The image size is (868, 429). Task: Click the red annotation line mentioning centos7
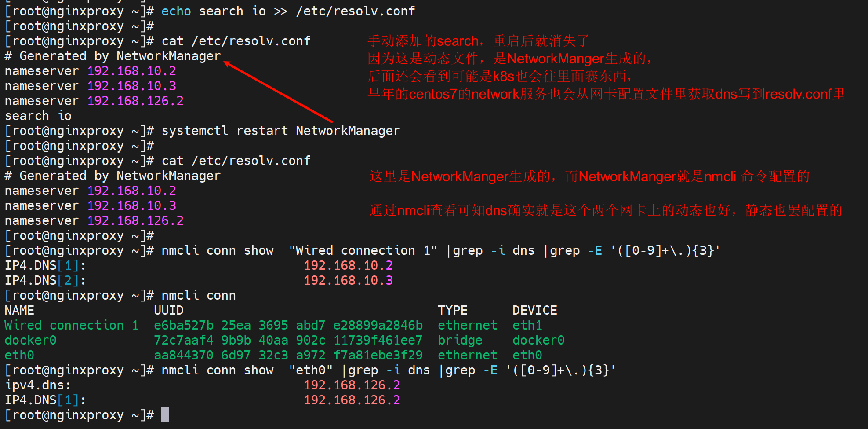[606, 94]
